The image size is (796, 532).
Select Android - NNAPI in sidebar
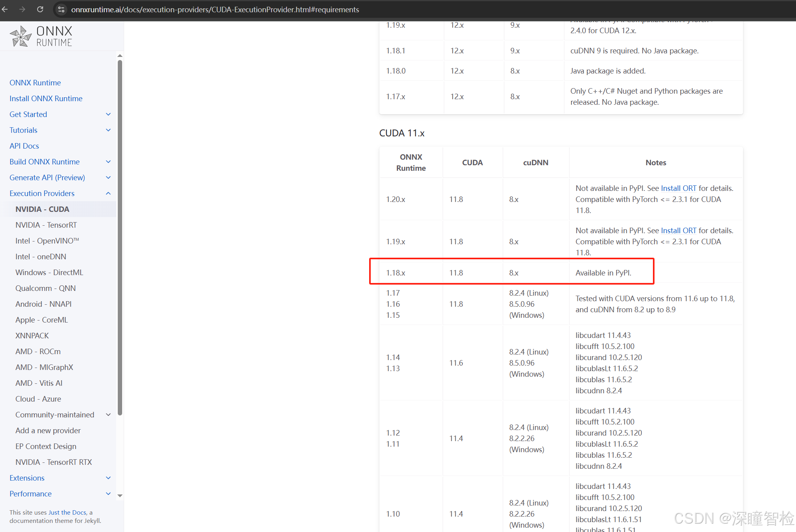coord(43,304)
